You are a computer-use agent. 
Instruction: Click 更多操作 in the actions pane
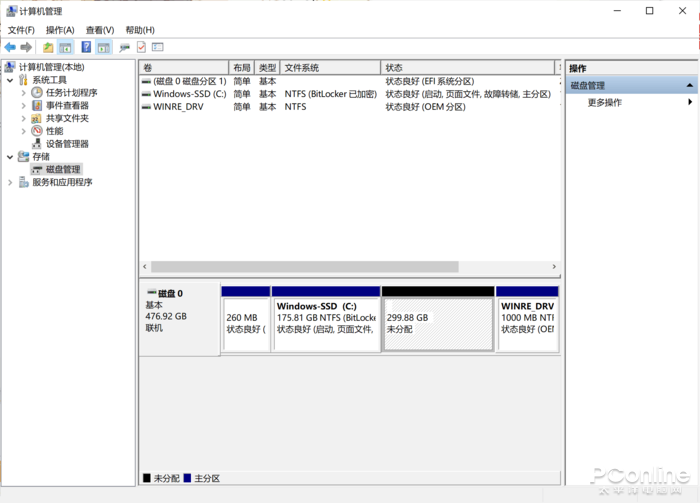click(604, 103)
